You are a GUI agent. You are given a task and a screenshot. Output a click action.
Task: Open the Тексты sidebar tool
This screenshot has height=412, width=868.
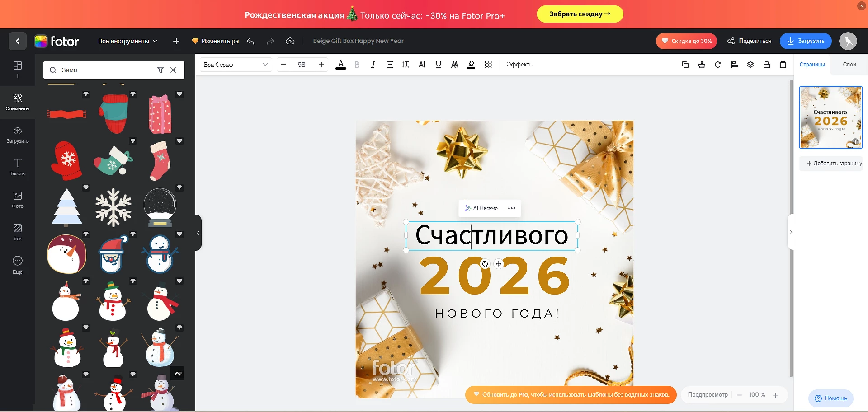(x=18, y=167)
